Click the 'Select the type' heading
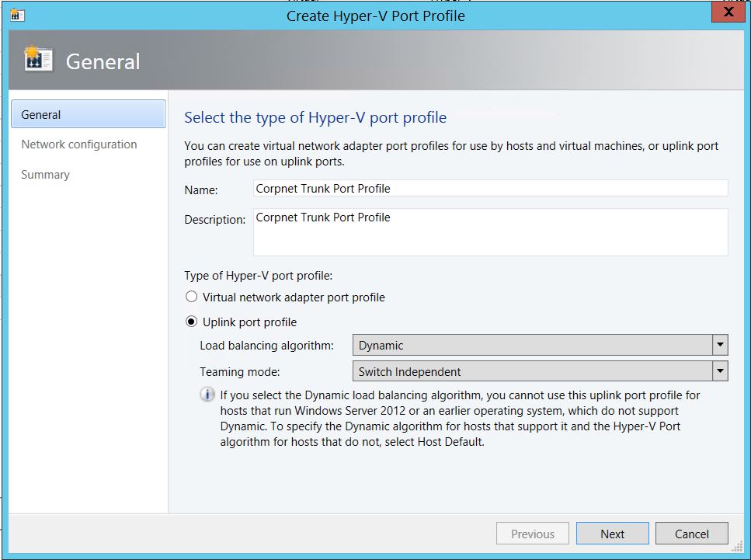Screen dimensions: 751x560 (315, 118)
